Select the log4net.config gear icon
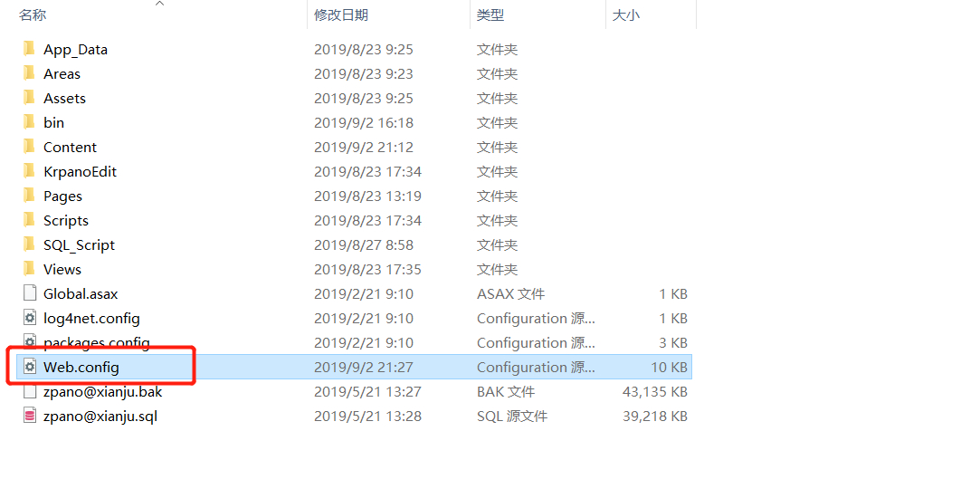This screenshot has height=479, width=980. [29, 319]
